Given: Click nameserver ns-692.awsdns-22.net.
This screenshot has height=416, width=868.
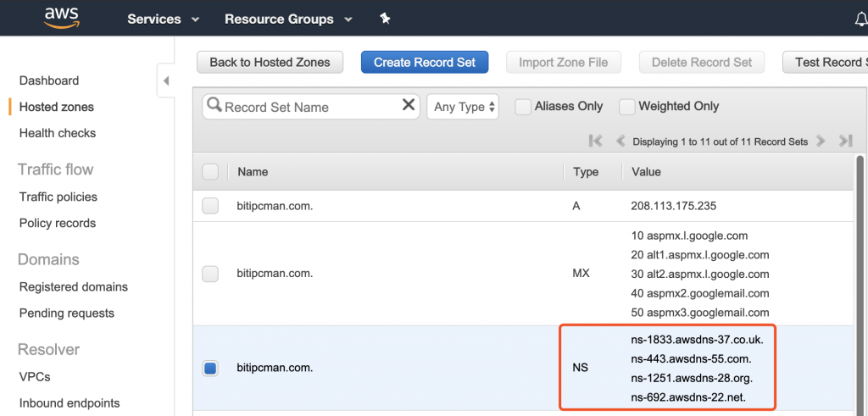Looking at the screenshot, I should pos(688,397).
